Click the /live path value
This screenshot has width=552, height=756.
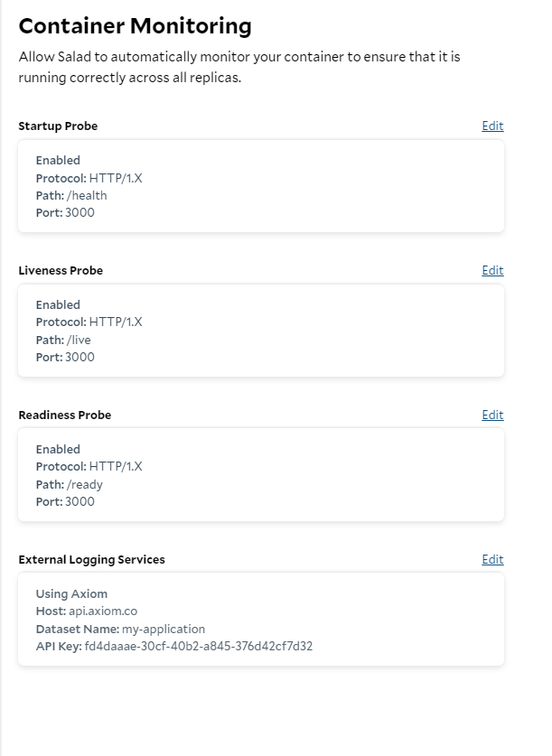pyautogui.click(x=79, y=340)
